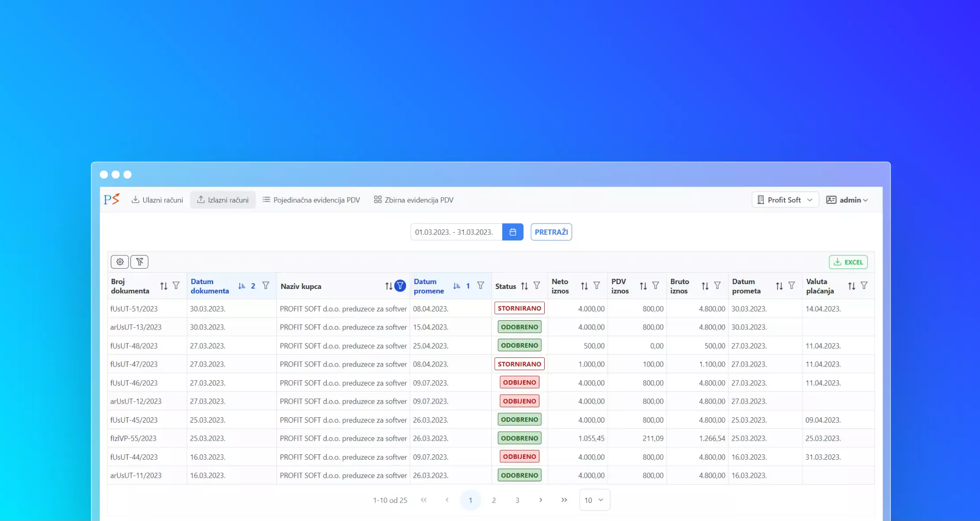The height and width of the screenshot is (521, 980).
Task: Open the calendar date picker
Action: 513,232
